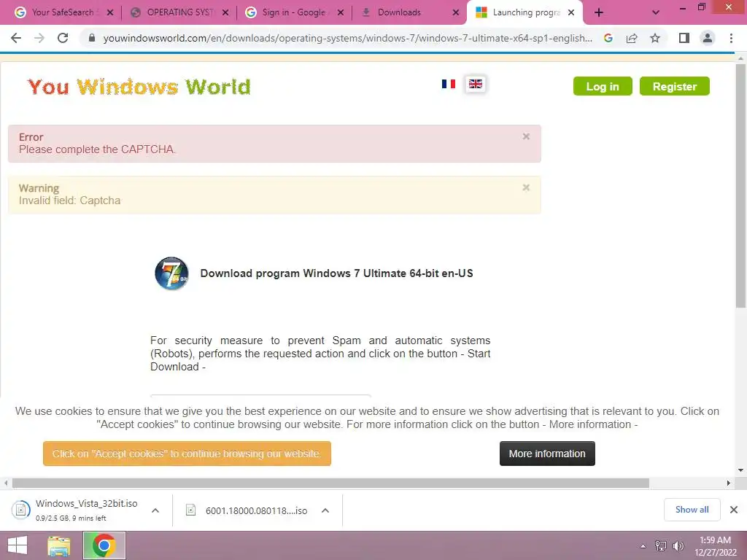Click the scroll-down arrow of vertical scrollbar
The width and height of the screenshot is (747, 560).
pos(740,470)
